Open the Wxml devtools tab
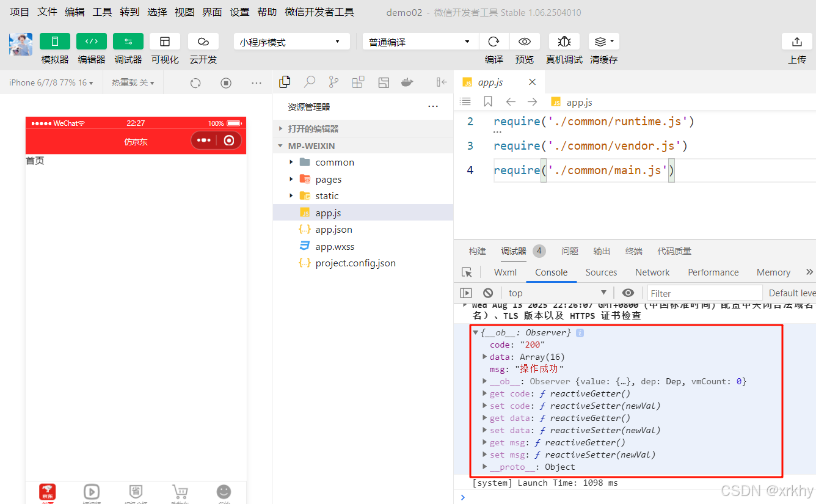 click(x=506, y=272)
